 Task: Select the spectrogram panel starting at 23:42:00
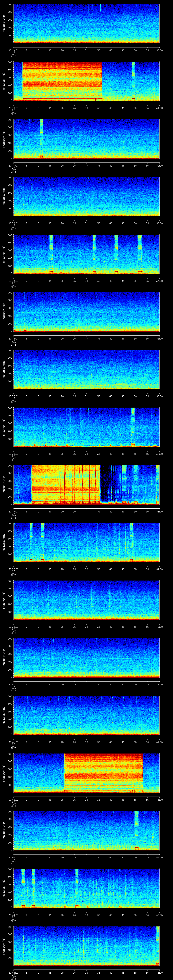tap(87, 773)
